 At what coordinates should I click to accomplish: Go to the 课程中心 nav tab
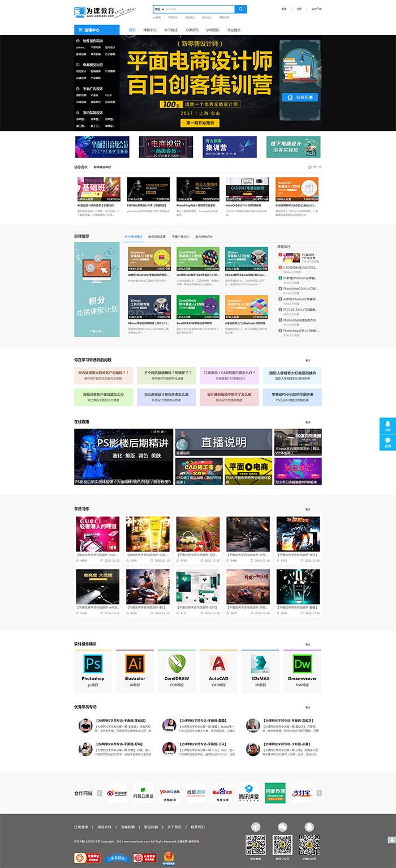150,30
